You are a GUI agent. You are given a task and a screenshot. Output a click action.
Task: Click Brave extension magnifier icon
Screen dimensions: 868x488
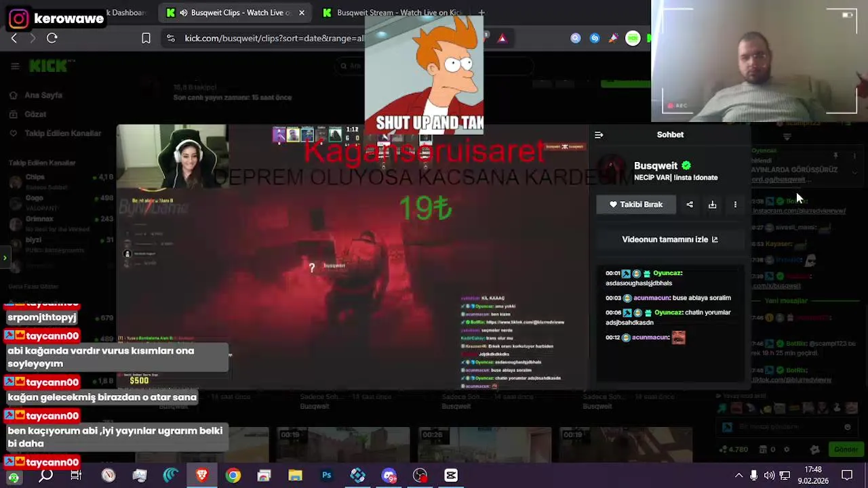(576, 39)
